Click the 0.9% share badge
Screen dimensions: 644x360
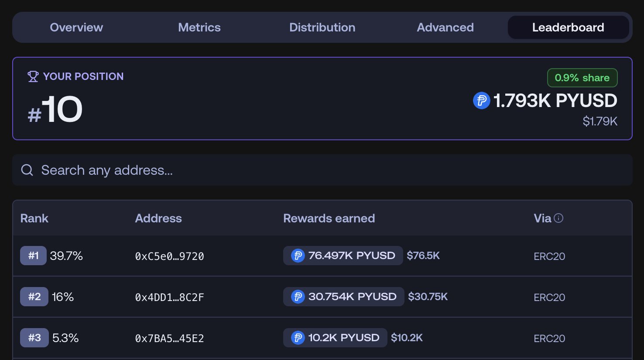582,78
